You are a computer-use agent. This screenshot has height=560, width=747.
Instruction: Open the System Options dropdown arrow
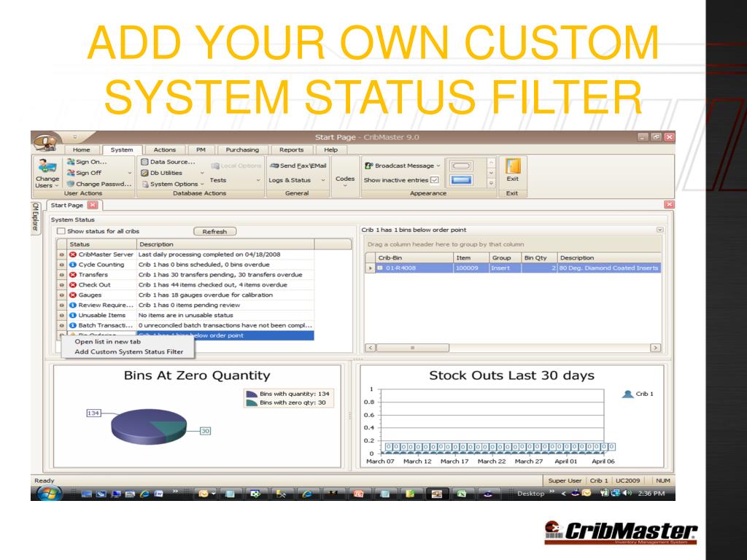202,184
